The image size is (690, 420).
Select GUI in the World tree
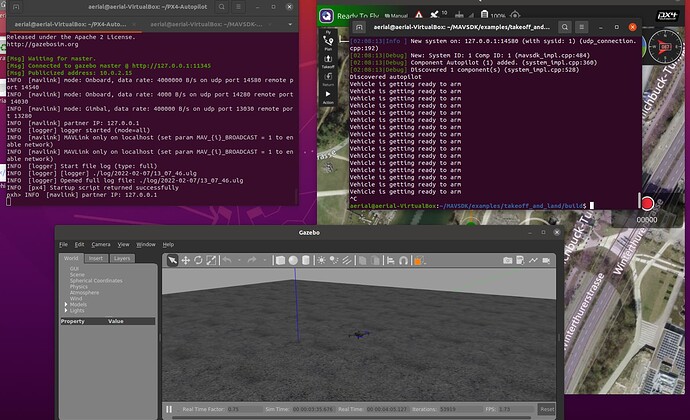coord(74,269)
